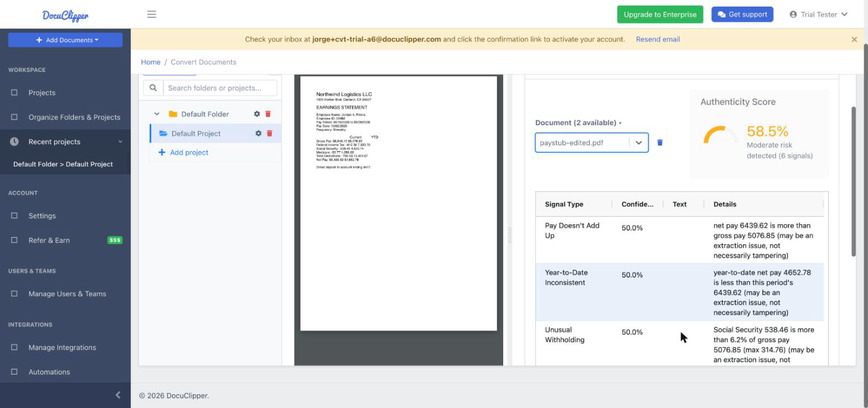The width and height of the screenshot is (868, 408).
Task: Select the Year-to-Date Inconsistent row
Action: pyautogui.click(x=680, y=292)
